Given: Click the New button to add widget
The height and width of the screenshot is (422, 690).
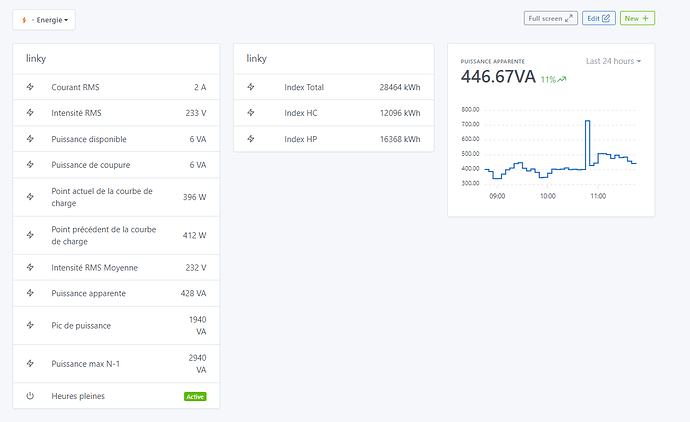Looking at the screenshot, I should point(637,18).
